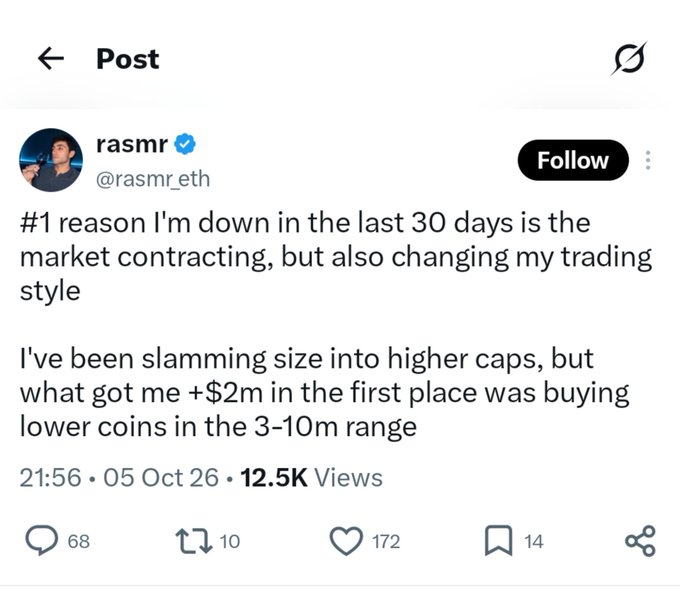The image size is (680, 596).
Task: Click the 10 reposts count
Action: tap(229, 541)
